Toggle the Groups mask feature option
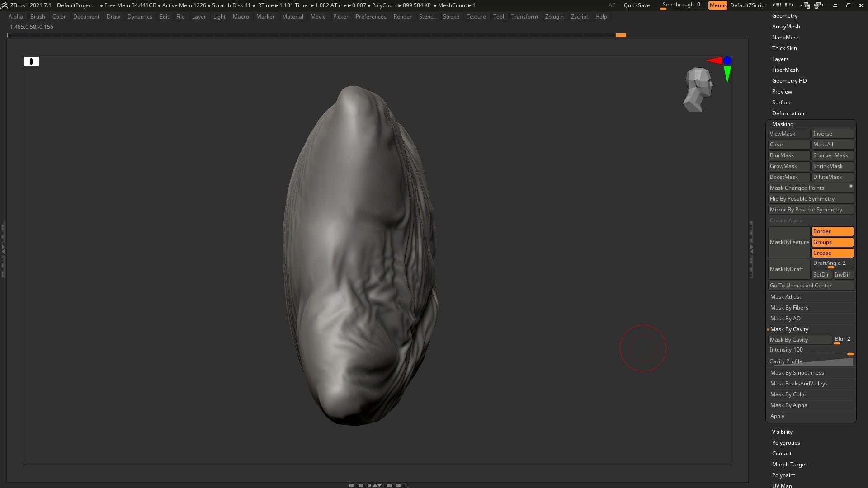Screen dimensions: 868x488 (832, 242)
